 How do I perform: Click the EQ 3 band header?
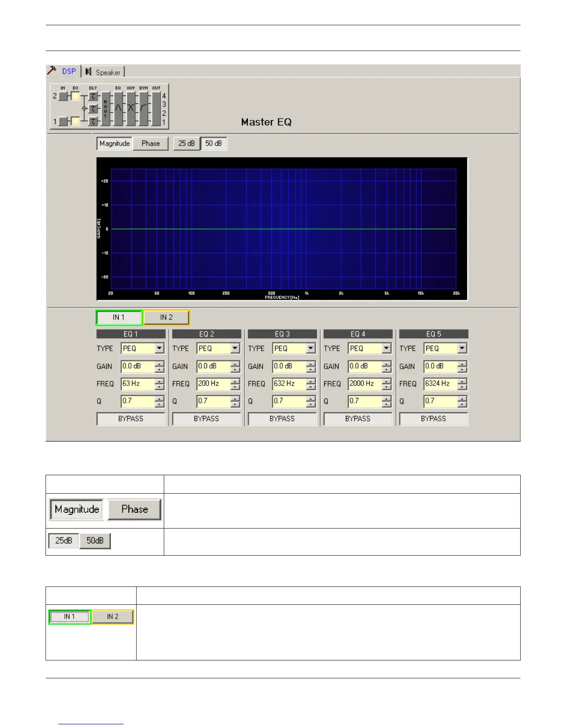pos(282,334)
